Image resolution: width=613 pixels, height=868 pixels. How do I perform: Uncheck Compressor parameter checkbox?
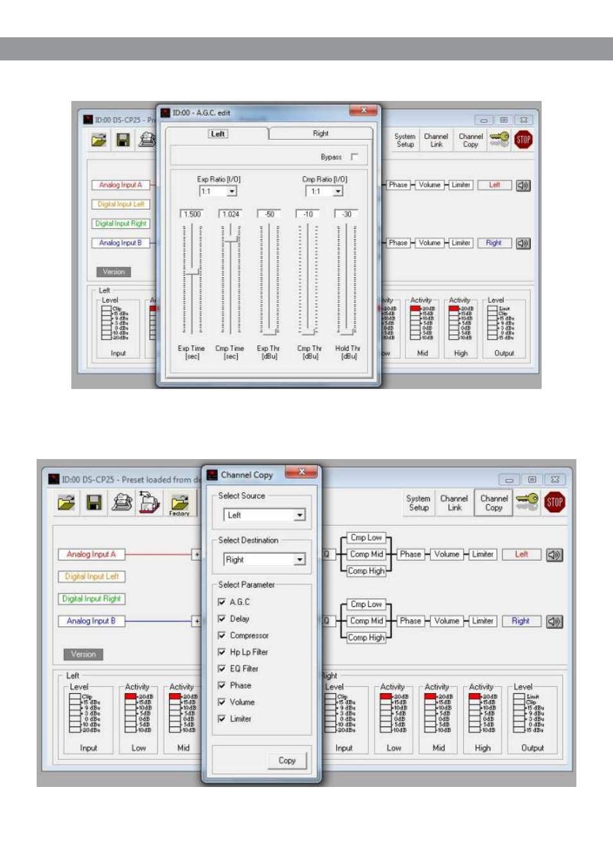222,635
